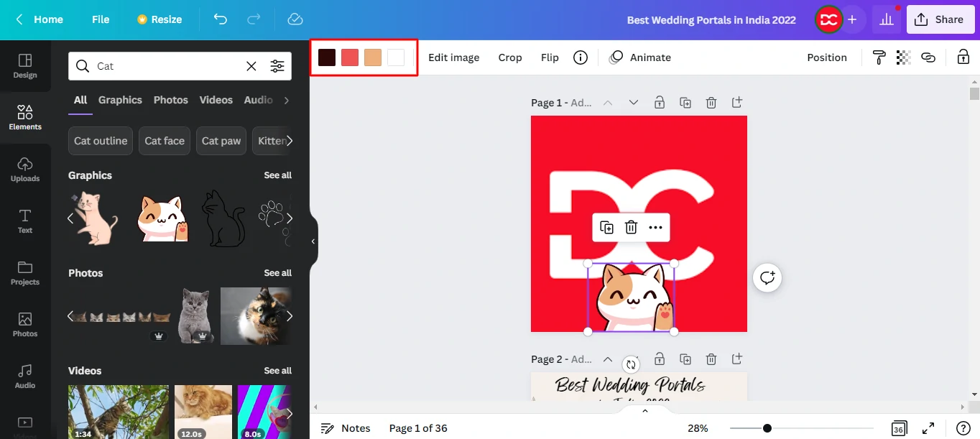
Task: Switch to the Photos tab
Action: click(171, 100)
